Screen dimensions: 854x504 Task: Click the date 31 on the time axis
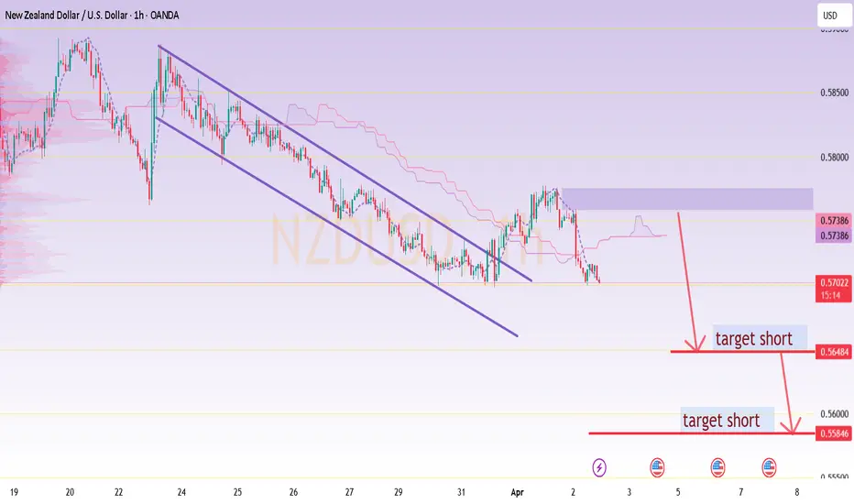pyautogui.click(x=461, y=492)
